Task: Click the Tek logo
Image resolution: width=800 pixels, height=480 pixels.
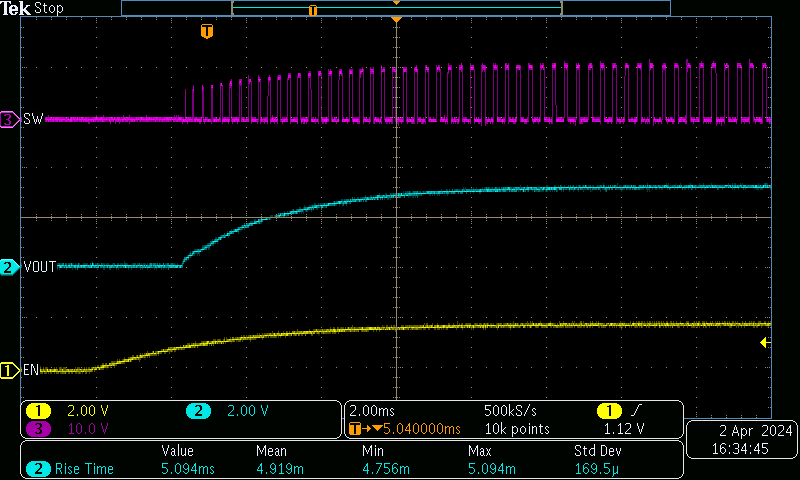Action: coord(15,8)
